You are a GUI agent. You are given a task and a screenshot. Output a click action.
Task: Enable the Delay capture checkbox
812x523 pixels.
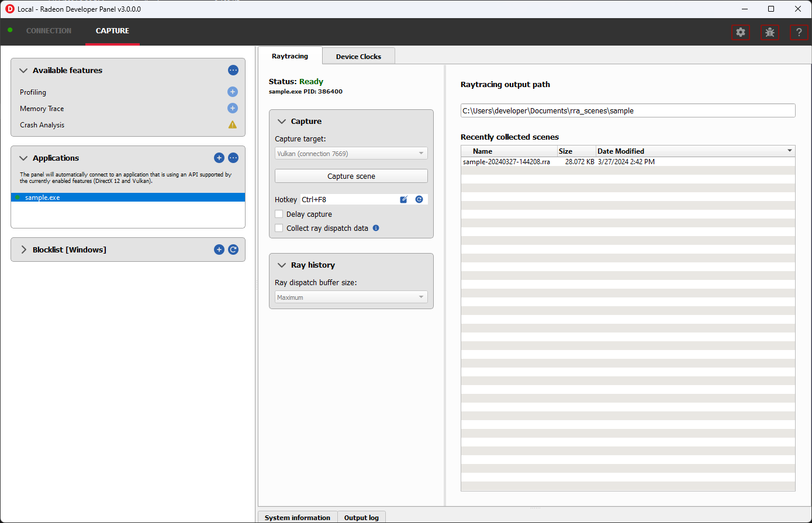pyautogui.click(x=279, y=214)
